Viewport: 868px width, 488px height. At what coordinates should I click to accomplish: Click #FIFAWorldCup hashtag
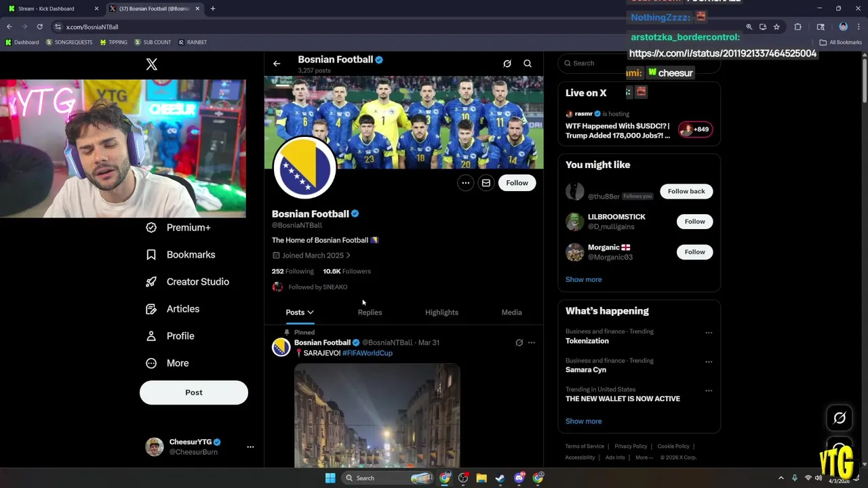click(368, 353)
